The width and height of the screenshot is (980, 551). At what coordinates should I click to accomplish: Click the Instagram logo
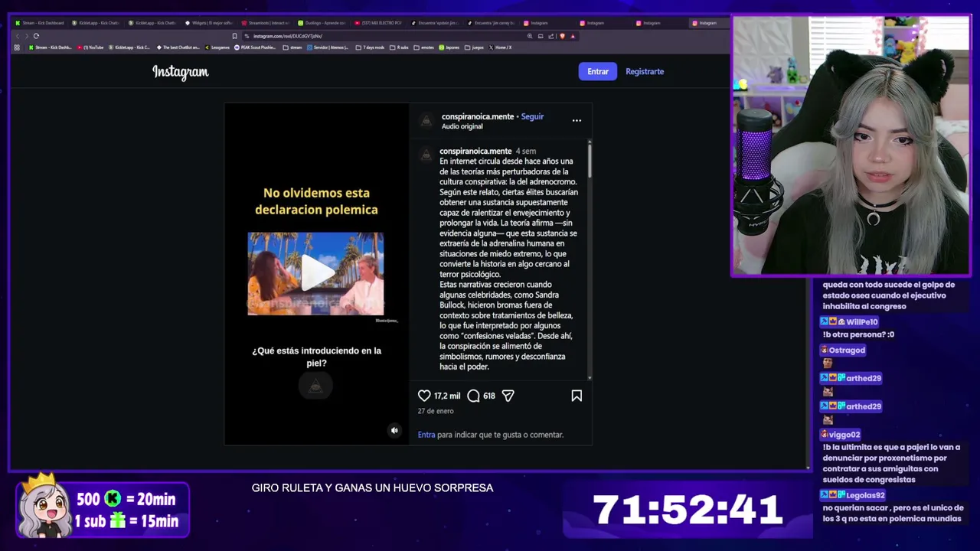pos(180,72)
